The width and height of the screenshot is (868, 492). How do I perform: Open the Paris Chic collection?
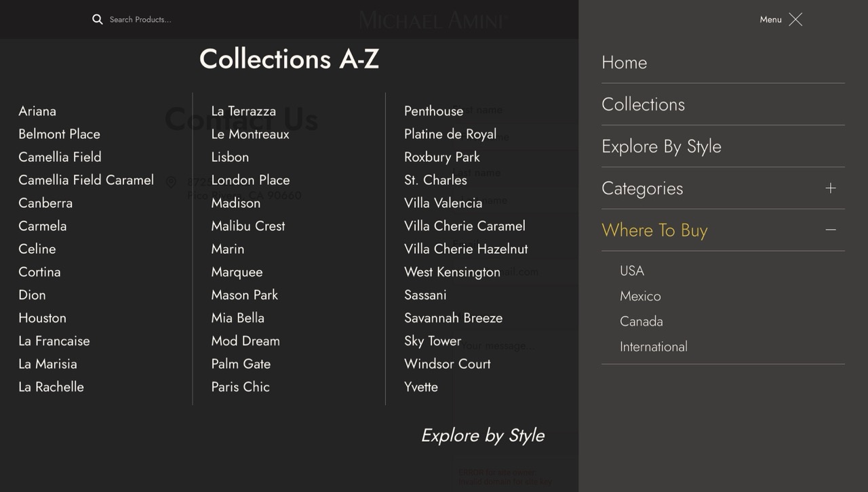tap(240, 388)
